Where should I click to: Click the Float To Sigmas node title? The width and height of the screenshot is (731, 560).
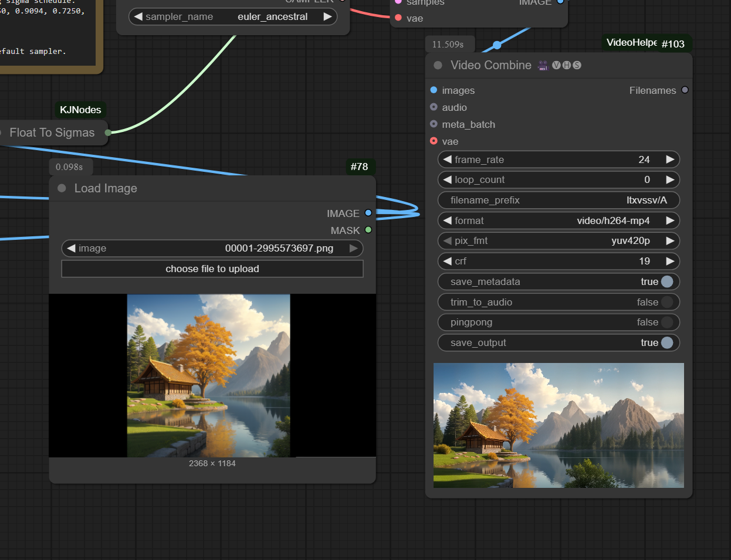click(x=52, y=133)
